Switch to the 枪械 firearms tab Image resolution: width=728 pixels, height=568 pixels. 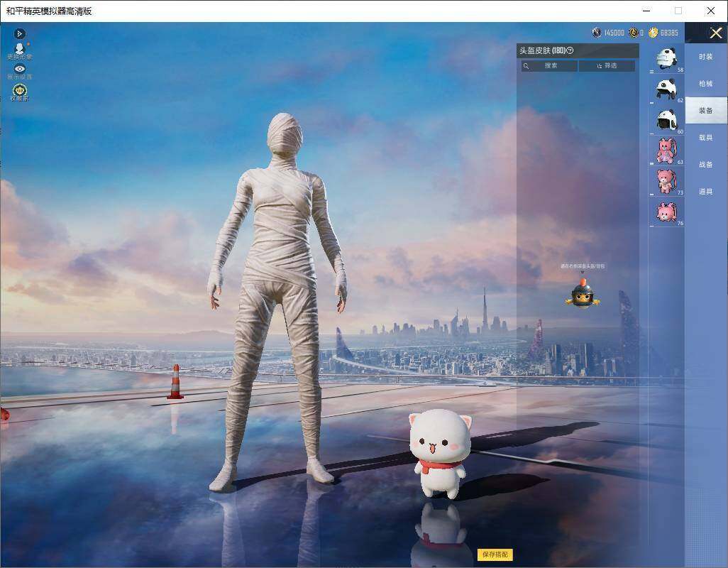coord(706,84)
